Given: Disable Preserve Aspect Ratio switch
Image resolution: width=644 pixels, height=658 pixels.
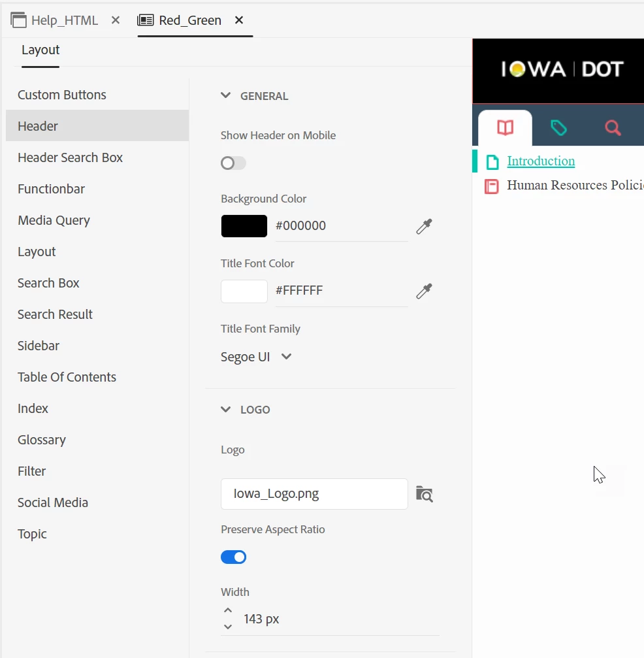Looking at the screenshot, I should point(233,557).
